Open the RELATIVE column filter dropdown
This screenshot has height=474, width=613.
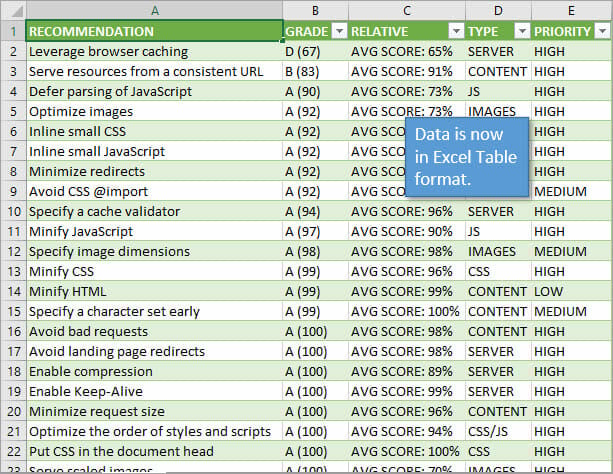tap(455, 31)
